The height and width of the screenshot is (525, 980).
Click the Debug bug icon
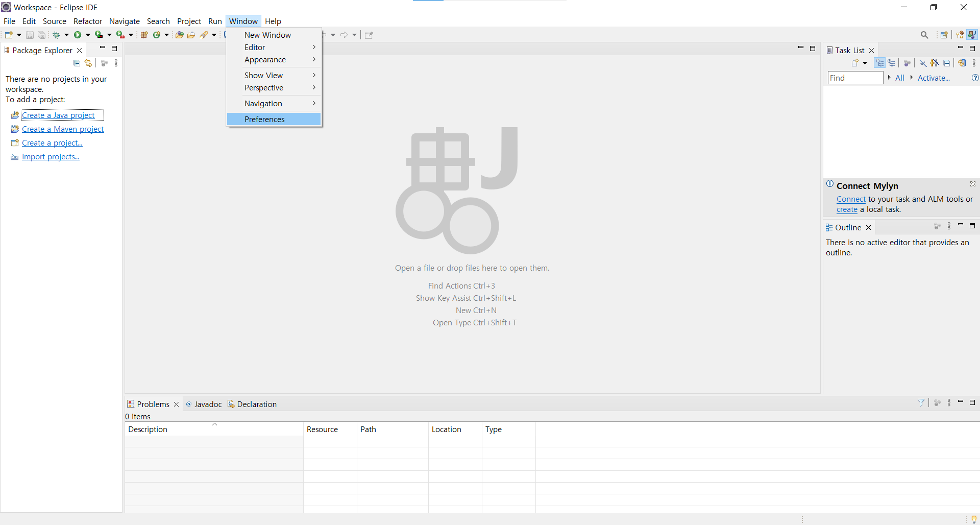click(56, 35)
